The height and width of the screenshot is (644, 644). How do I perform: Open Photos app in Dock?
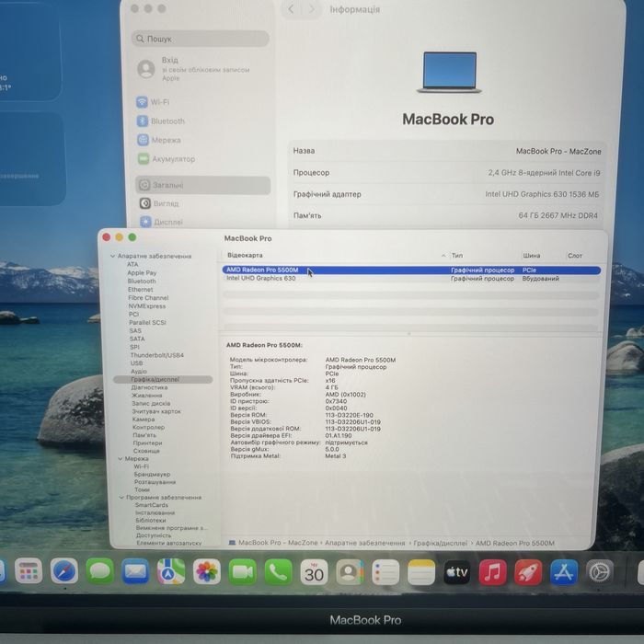[207, 571]
